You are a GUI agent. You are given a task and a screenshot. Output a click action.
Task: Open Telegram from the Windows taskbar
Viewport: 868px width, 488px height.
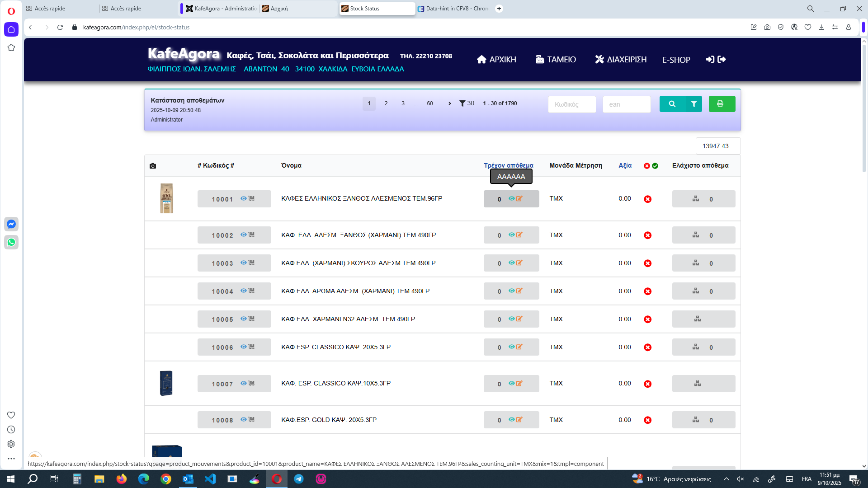299,479
